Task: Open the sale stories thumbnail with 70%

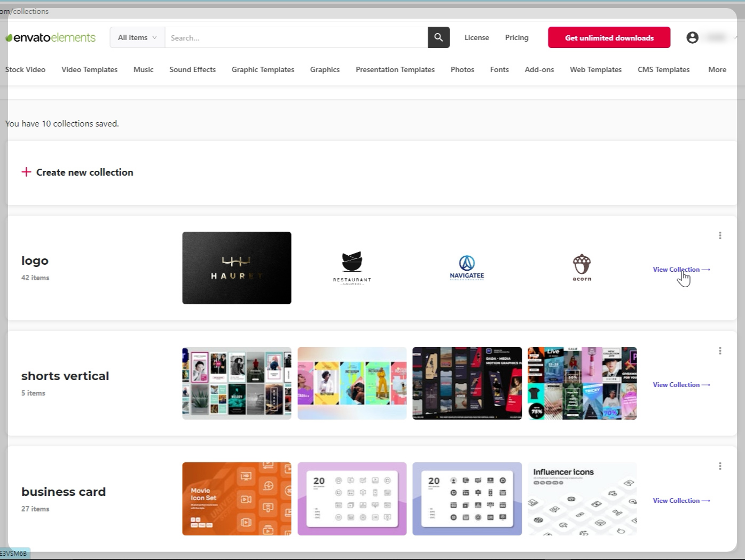Action: pos(582,383)
